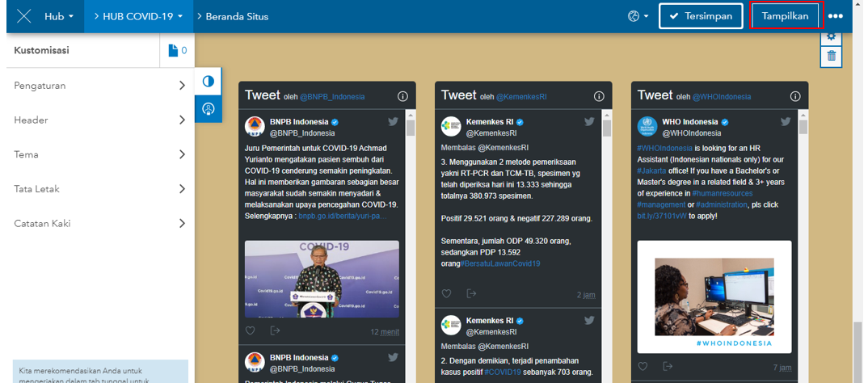The width and height of the screenshot is (868, 383).
Task: Click the Kustomisasi panel title
Action: click(41, 50)
